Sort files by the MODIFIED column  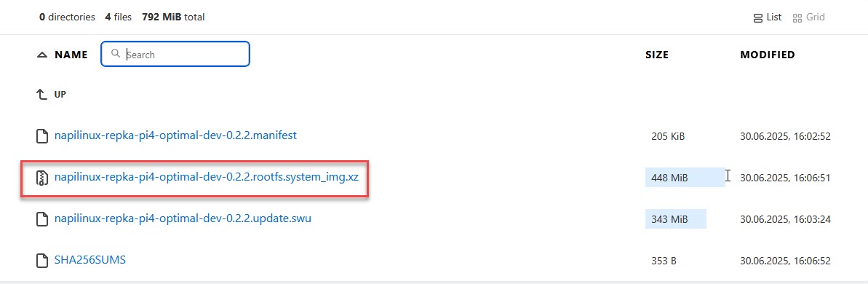pyautogui.click(x=768, y=55)
